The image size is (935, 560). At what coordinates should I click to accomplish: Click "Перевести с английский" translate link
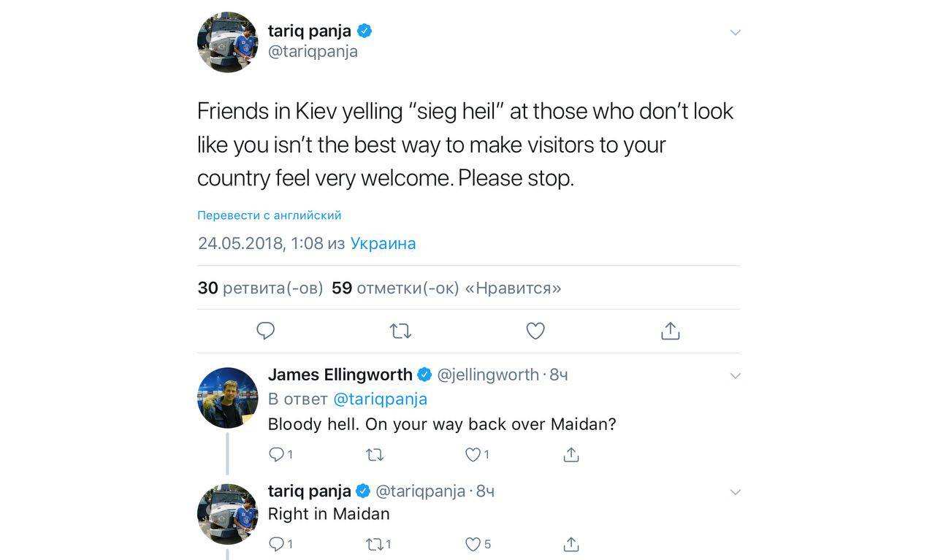pyautogui.click(x=270, y=215)
